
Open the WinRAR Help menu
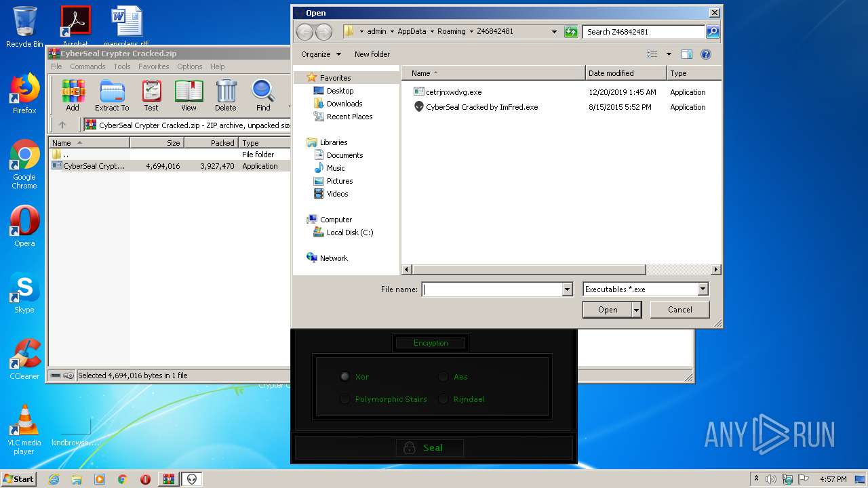click(x=217, y=66)
